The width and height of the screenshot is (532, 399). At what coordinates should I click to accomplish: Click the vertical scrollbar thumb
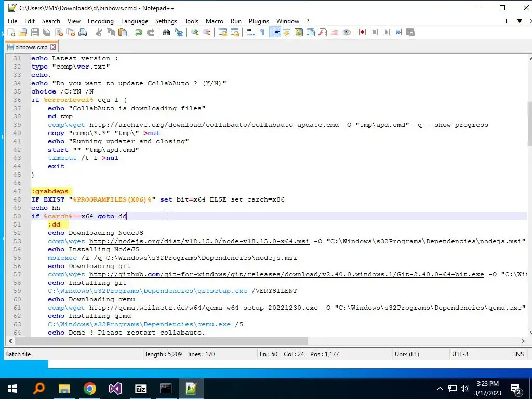[x=529, y=124]
